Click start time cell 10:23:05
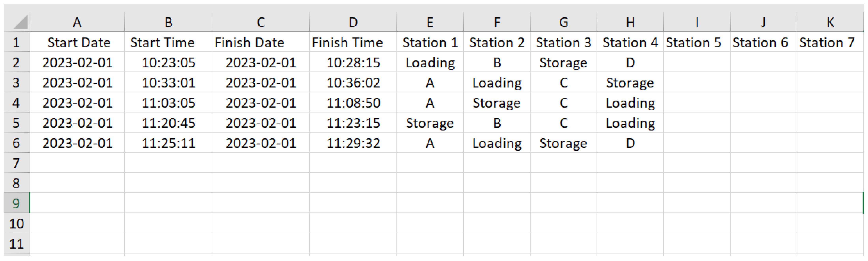Viewport: 868px width, 261px height. [x=168, y=63]
